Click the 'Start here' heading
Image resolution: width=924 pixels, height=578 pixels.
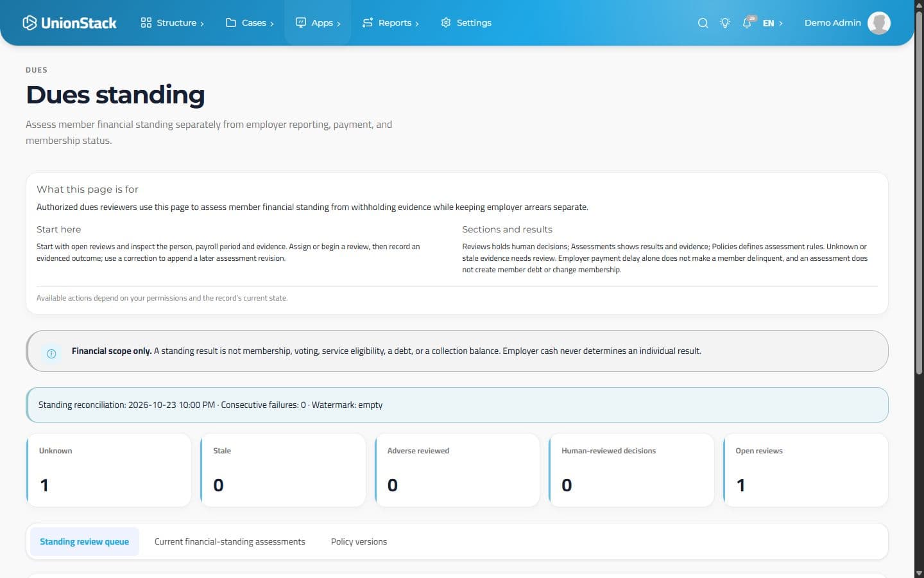(58, 229)
